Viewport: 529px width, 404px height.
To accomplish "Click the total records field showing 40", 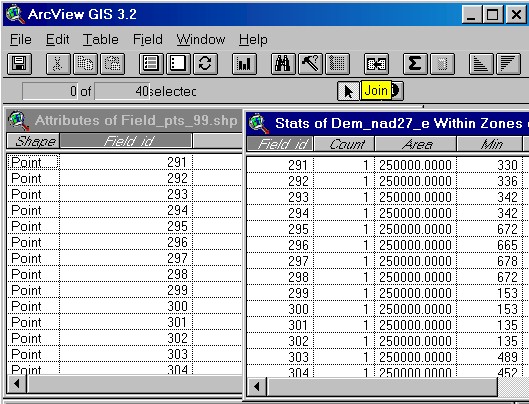I will point(122,91).
